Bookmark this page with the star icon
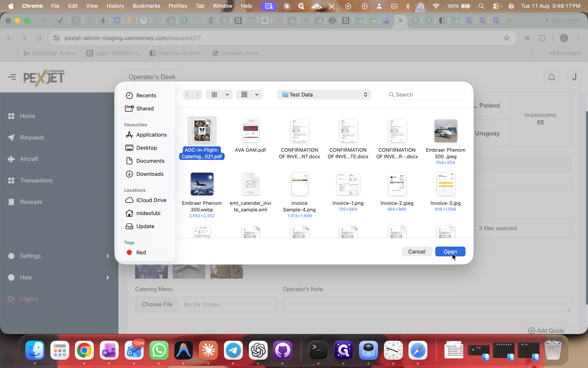 [507, 38]
